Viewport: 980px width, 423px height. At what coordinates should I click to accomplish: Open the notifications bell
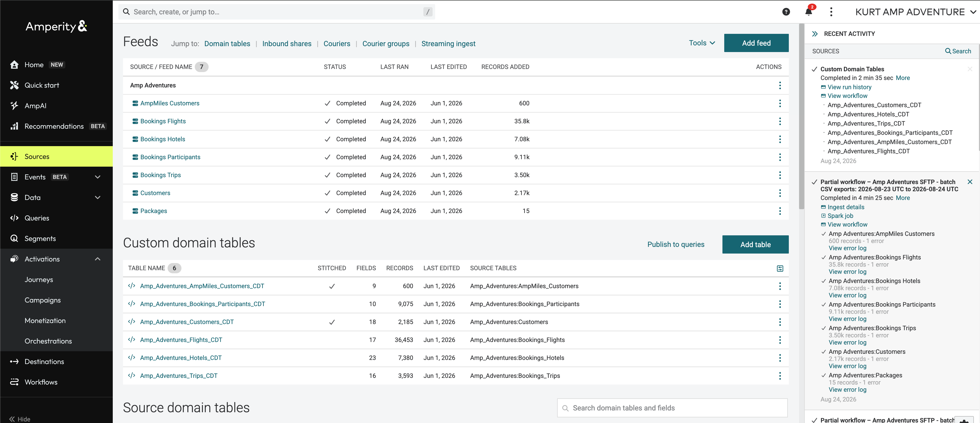click(809, 12)
